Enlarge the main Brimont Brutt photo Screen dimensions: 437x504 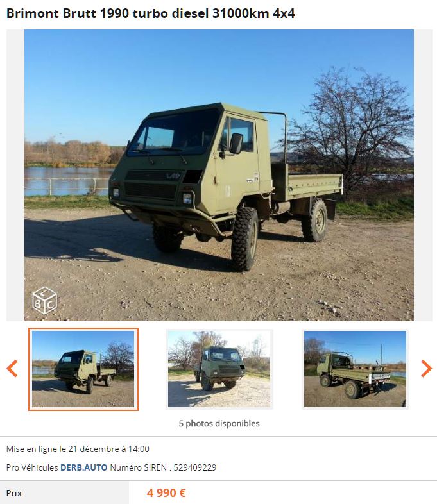(x=219, y=175)
